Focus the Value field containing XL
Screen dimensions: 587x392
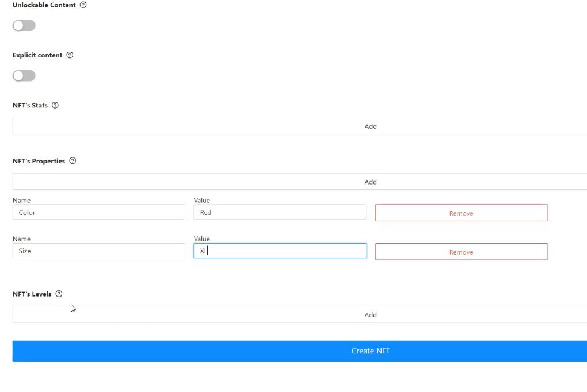click(280, 251)
